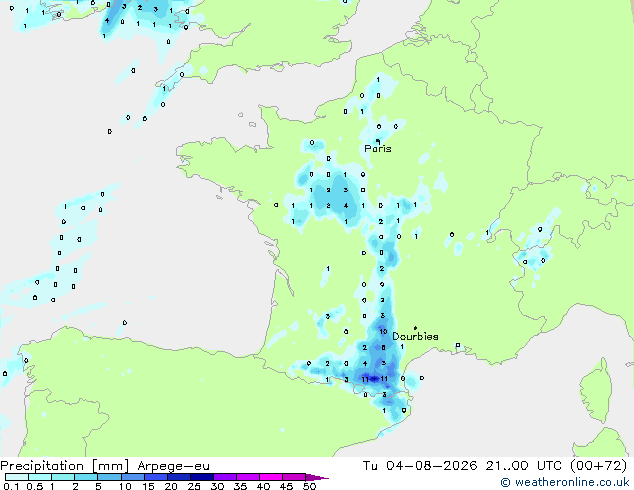Pick the 20–25 mm legend swatch

pos(179,477)
